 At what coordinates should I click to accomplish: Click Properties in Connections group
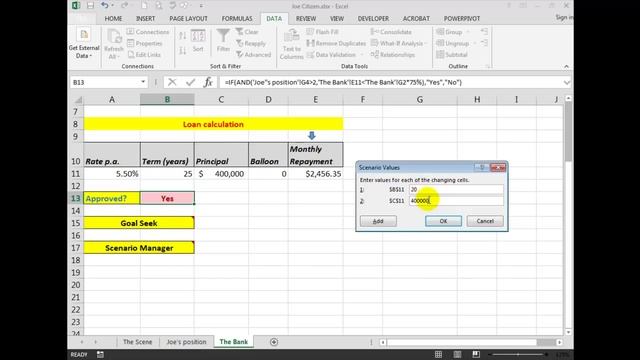coord(145,43)
